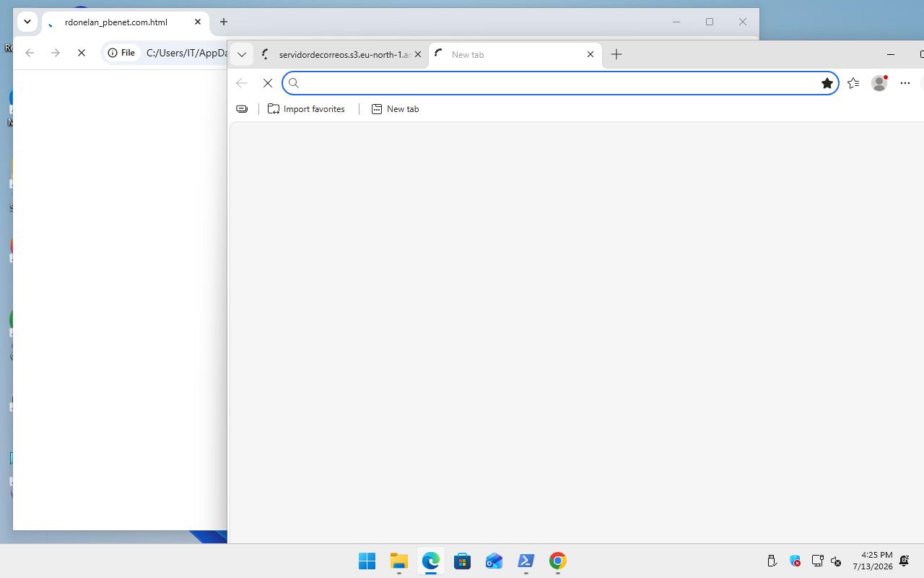
Task: Stop loading page in Chrome window
Action: tap(82, 53)
